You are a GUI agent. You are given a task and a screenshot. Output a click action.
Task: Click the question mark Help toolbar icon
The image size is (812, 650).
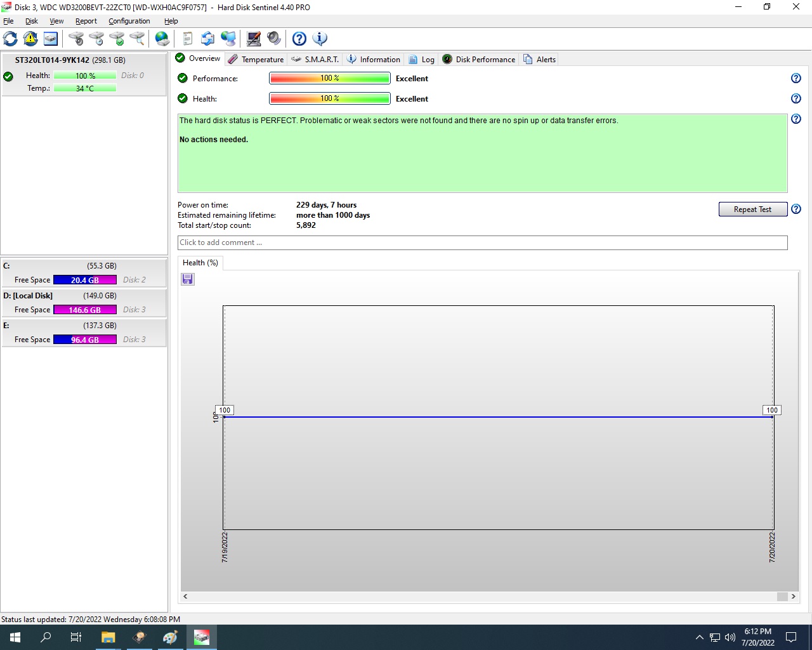[299, 39]
